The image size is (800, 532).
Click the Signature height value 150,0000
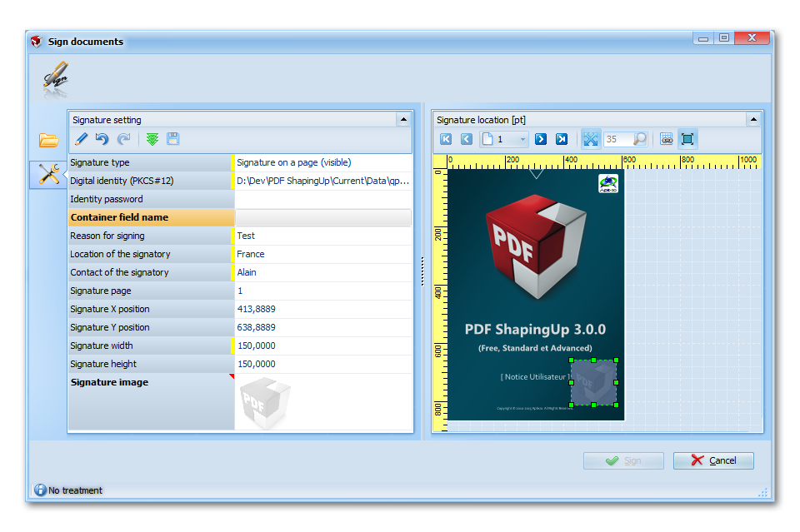(x=323, y=365)
